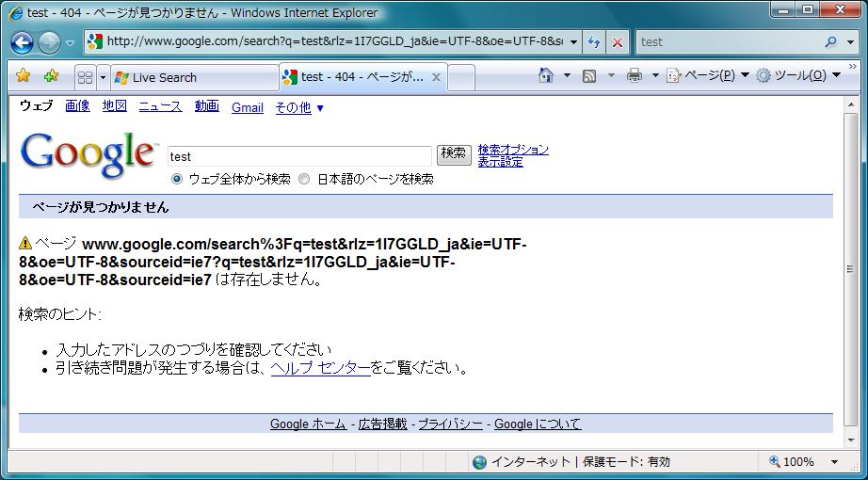Click the magnifier search icon in toolbar
The height and width of the screenshot is (480, 868).
(831, 41)
